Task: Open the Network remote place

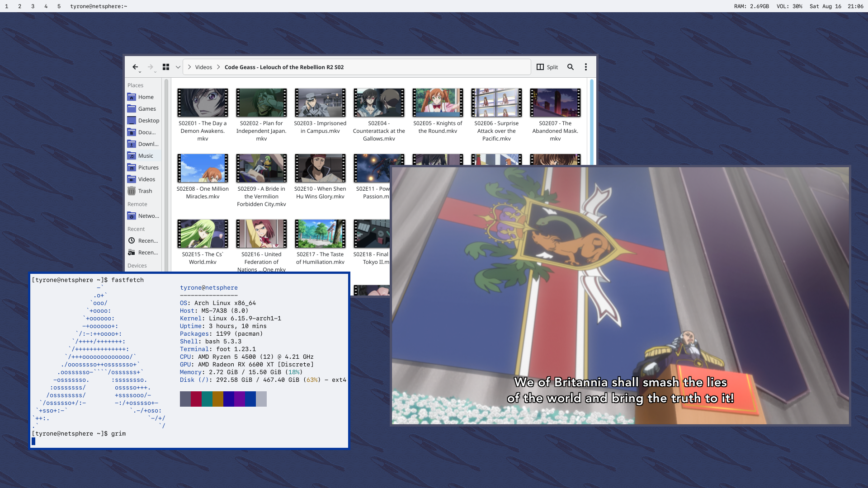Action: pyautogui.click(x=148, y=216)
